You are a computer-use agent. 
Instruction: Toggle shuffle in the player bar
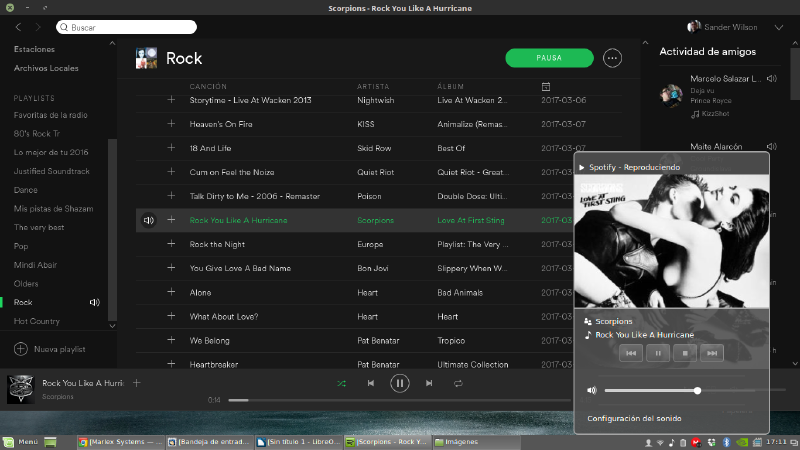(341, 383)
